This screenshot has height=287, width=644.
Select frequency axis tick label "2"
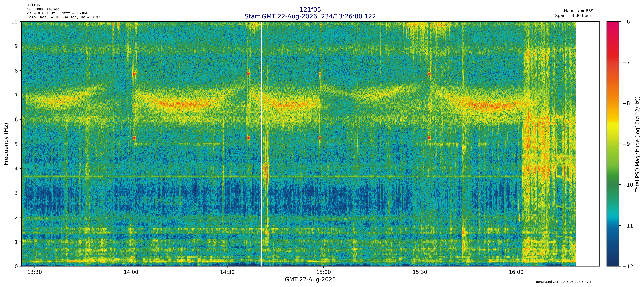pos(16,217)
